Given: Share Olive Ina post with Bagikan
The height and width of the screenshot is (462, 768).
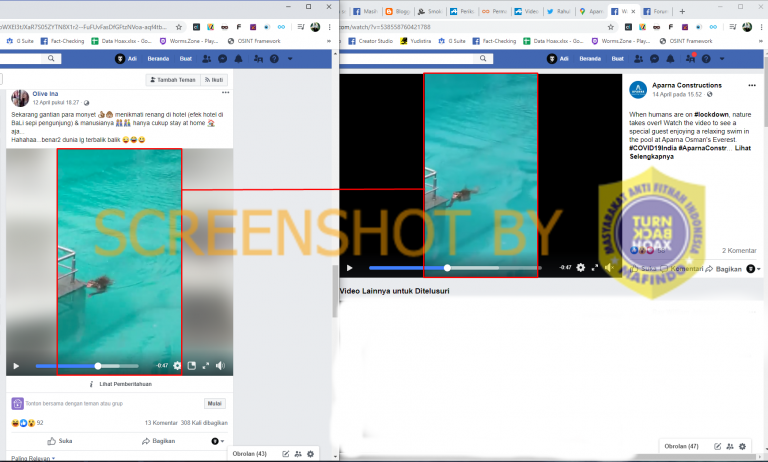Looking at the screenshot, I should tap(158, 441).
